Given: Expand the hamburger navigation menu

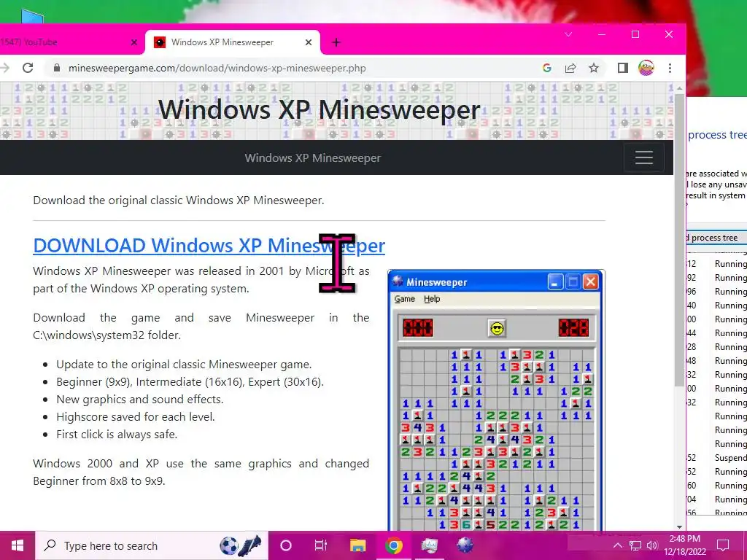Looking at the screenshot, I should [x=643, y=157].
